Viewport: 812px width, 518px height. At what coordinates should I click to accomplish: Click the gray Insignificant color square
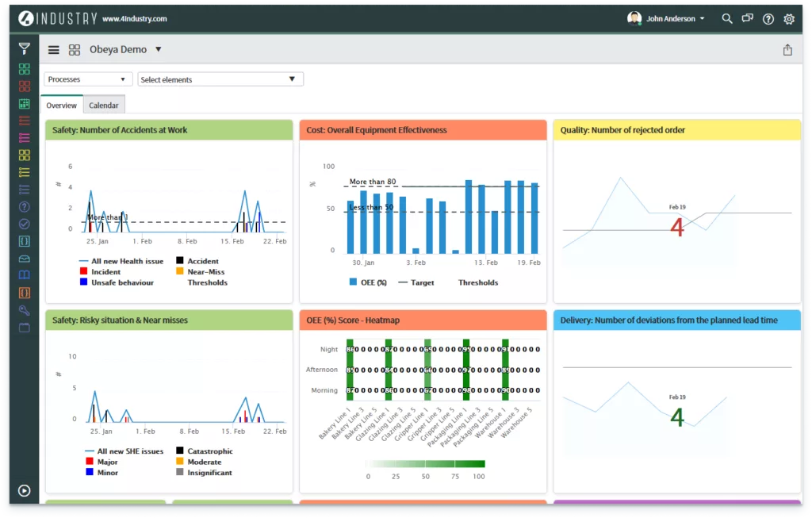(x=180, y=472)
